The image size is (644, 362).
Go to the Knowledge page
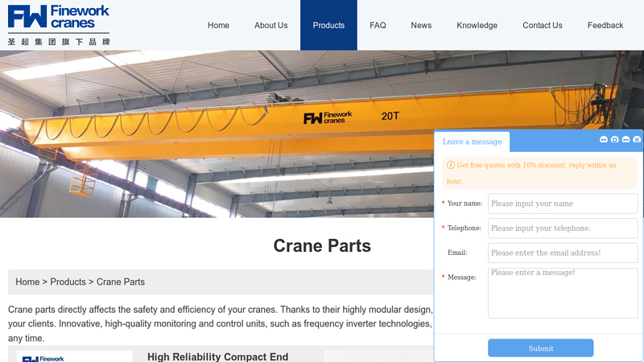(477, 26)
